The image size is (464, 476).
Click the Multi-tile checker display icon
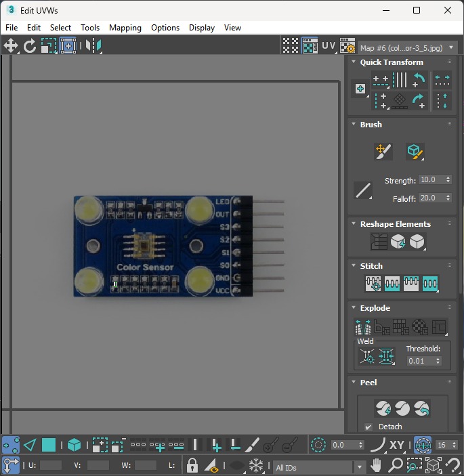click(x=291, y=46)
